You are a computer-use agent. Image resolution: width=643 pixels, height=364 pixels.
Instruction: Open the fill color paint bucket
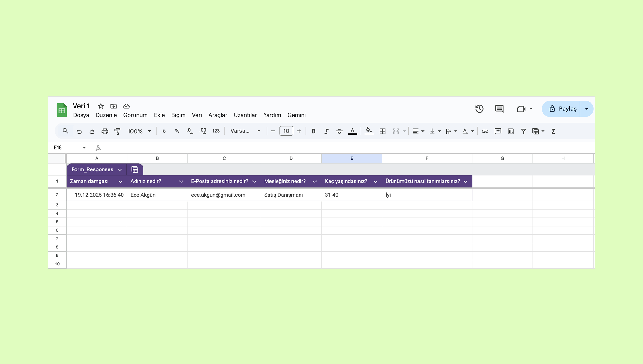point(369,131)
